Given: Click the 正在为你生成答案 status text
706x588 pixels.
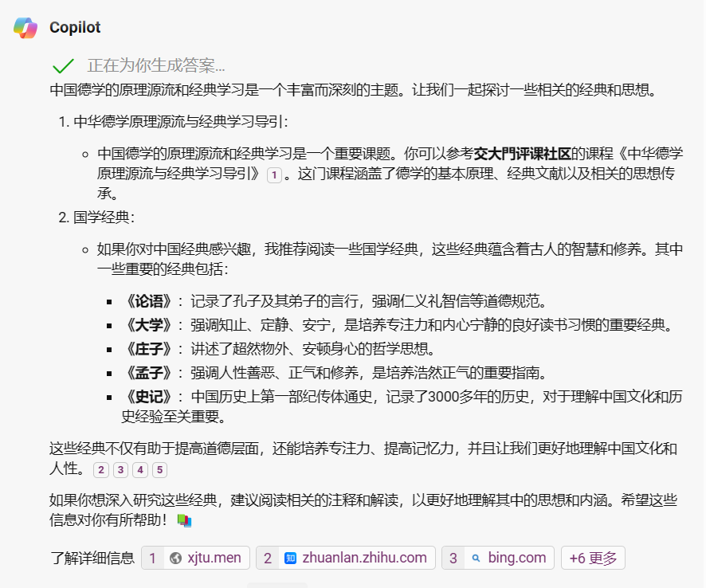Looking at the screenshot, I should [x=156, y=66].
